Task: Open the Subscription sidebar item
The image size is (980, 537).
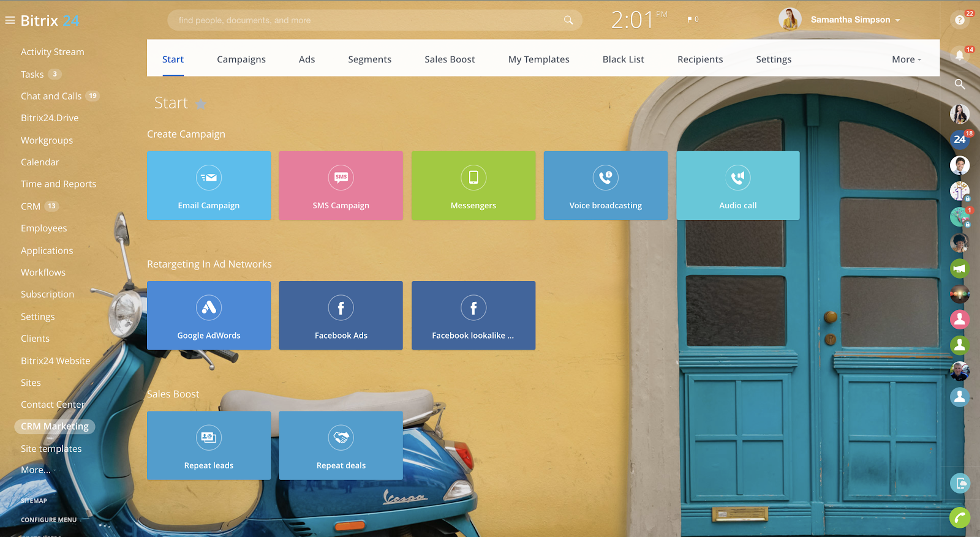Action: [x=47, y=295]
